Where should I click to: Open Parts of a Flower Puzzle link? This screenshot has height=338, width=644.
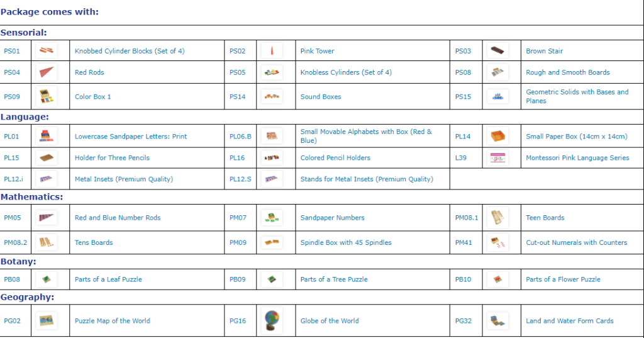pos(563,279)
